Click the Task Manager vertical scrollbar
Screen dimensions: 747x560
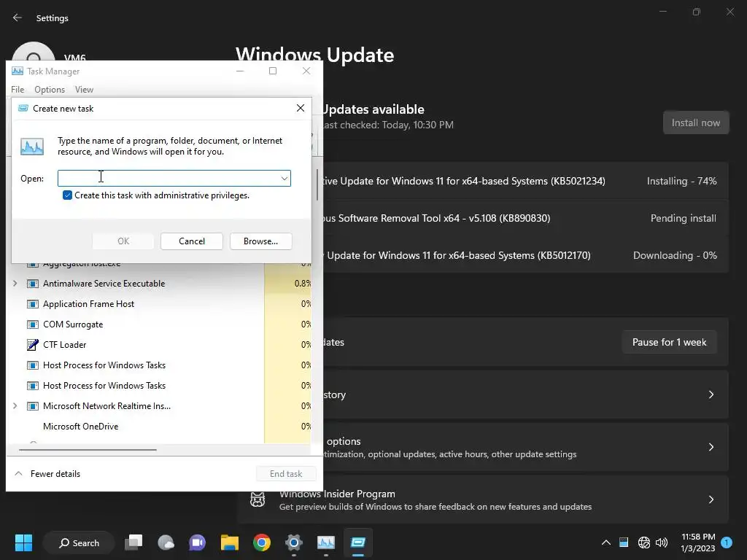point(317,184)
